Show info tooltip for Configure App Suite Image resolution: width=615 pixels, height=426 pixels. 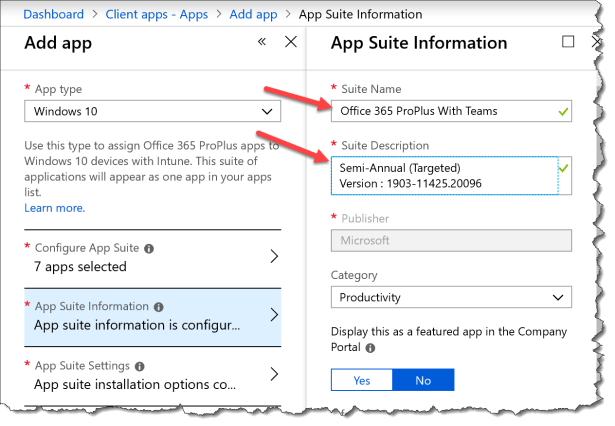click(x=149, y=249)
